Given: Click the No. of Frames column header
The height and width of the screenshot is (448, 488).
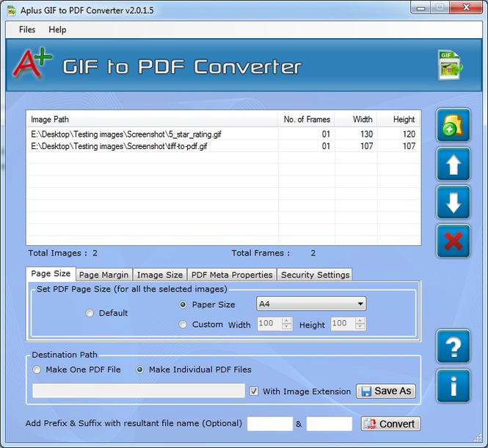Looking at the screenshot, I should 306,119.
